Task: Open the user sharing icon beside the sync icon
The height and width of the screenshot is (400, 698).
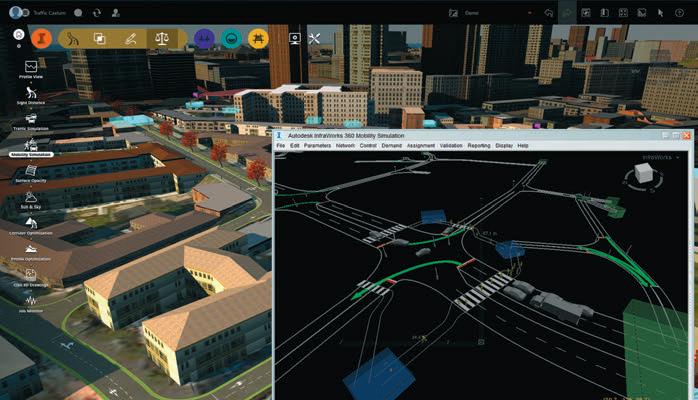Action: [116, 13]
